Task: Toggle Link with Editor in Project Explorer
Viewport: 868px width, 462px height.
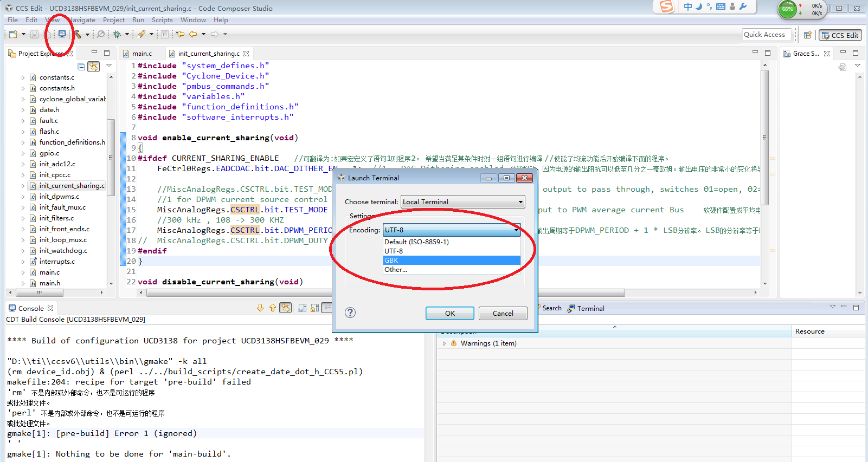Action: 94,67
